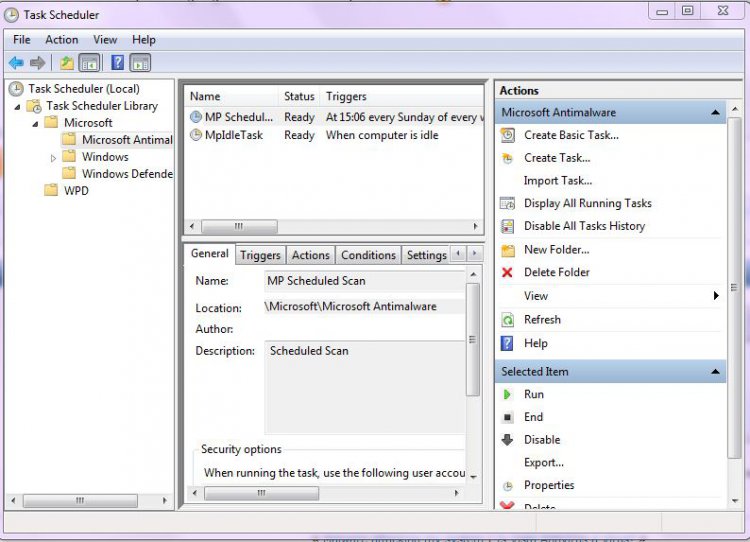Click 'When computer is idle' trigger text

(x=382, y=135)
